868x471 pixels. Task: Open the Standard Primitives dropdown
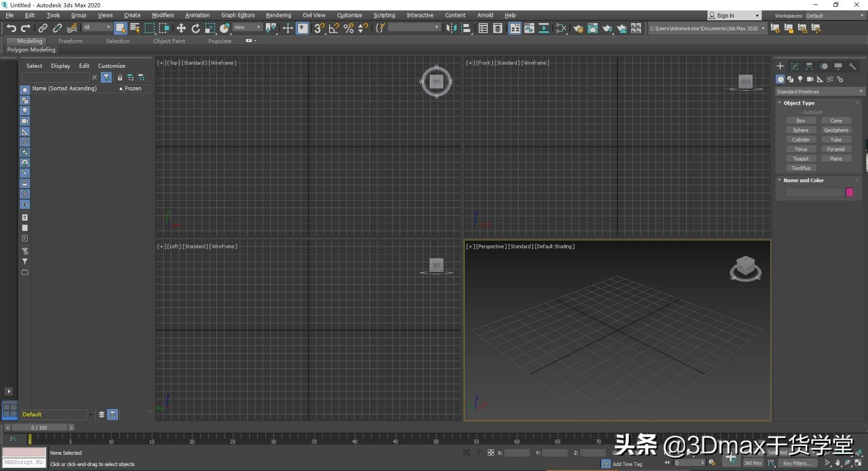(818, 91)
